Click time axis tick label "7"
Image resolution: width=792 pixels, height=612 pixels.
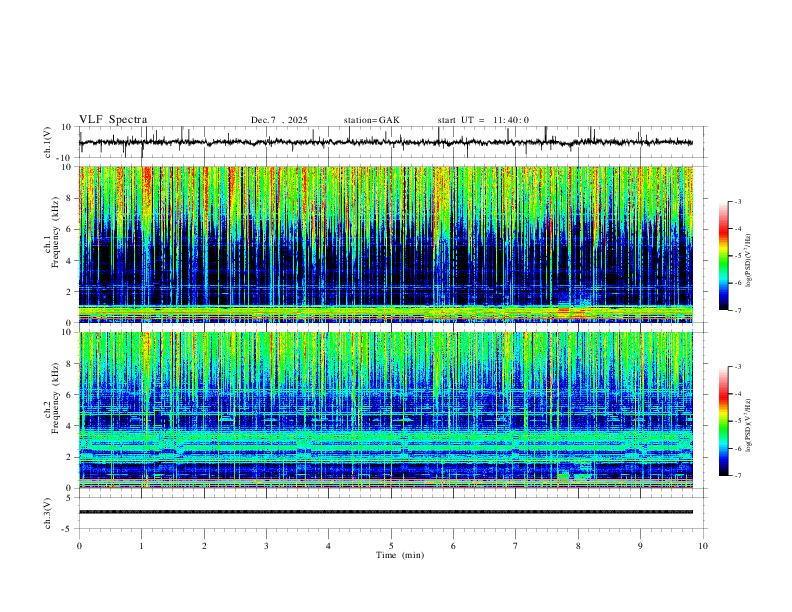coord(516,546)
